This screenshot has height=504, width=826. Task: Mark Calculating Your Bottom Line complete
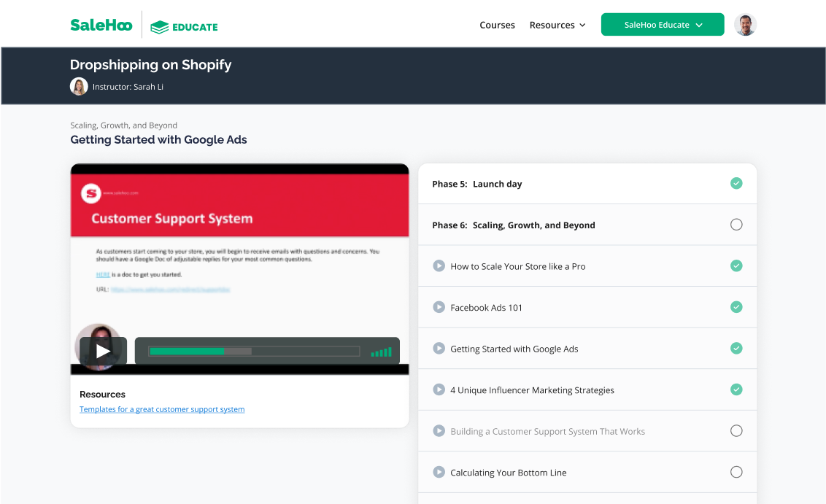click(736, 472)
